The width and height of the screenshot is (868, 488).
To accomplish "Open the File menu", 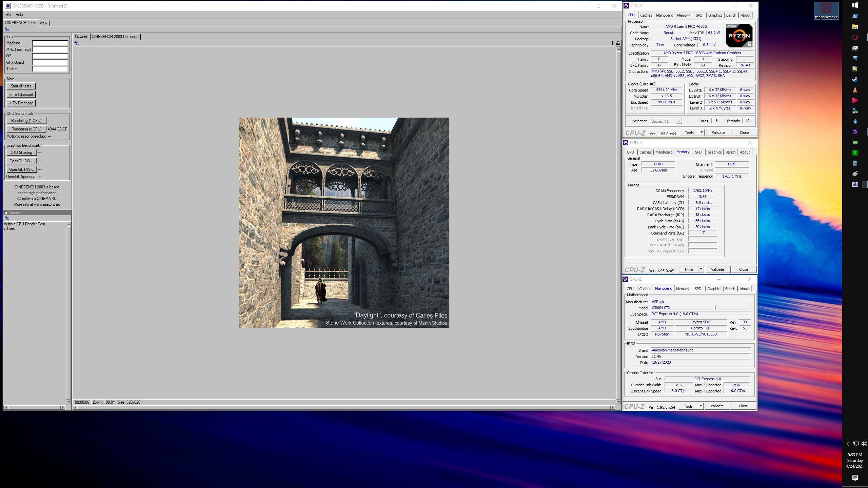I will tap(8, 15).
